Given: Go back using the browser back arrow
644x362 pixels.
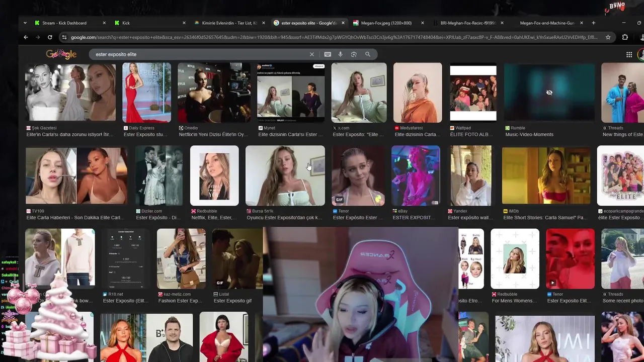Looking at the screenshot, I should pyautogui.click(x=26, y=37).
